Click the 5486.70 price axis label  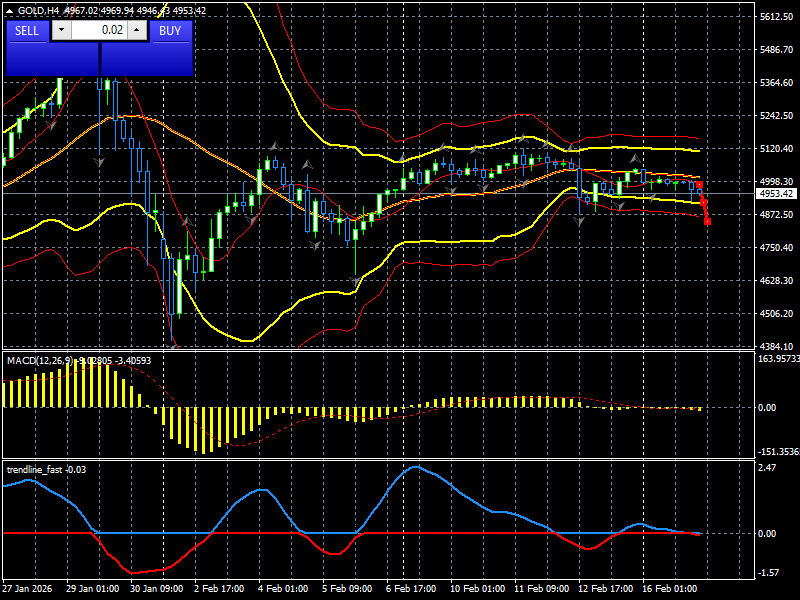[776, 49]
